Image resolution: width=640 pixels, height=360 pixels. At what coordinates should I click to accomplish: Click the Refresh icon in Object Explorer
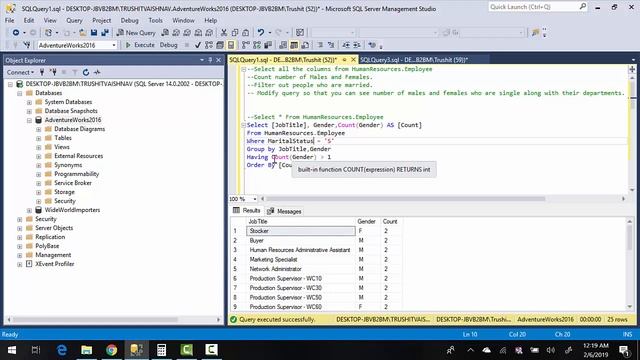(x=86, y=72)
